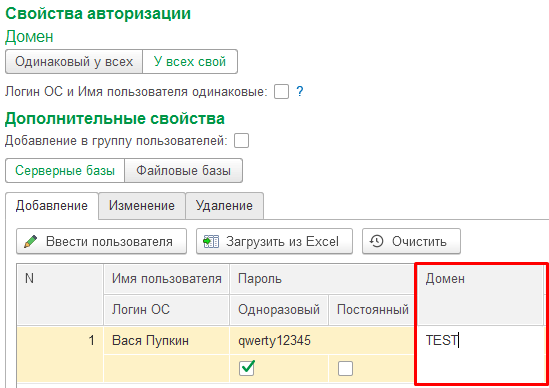Click the qwerty12345 password cell
This screenshot has width=549, height=388.
click(x=322, y=340)
